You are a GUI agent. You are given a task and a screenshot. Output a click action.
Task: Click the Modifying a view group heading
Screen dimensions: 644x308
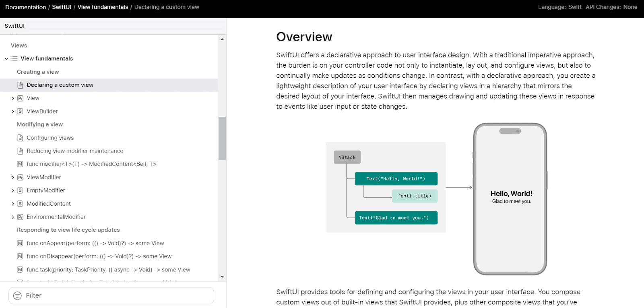(x=40, y=124)
